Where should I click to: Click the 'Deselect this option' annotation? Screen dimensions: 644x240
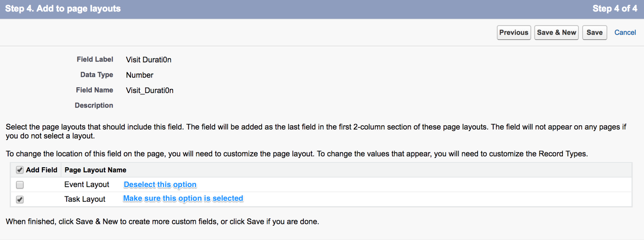[160, 185]
